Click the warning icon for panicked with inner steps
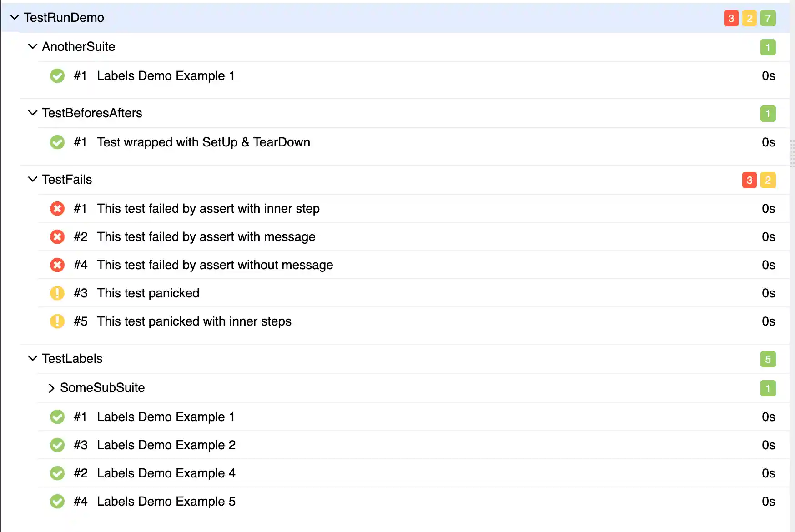 click(57, 321)
